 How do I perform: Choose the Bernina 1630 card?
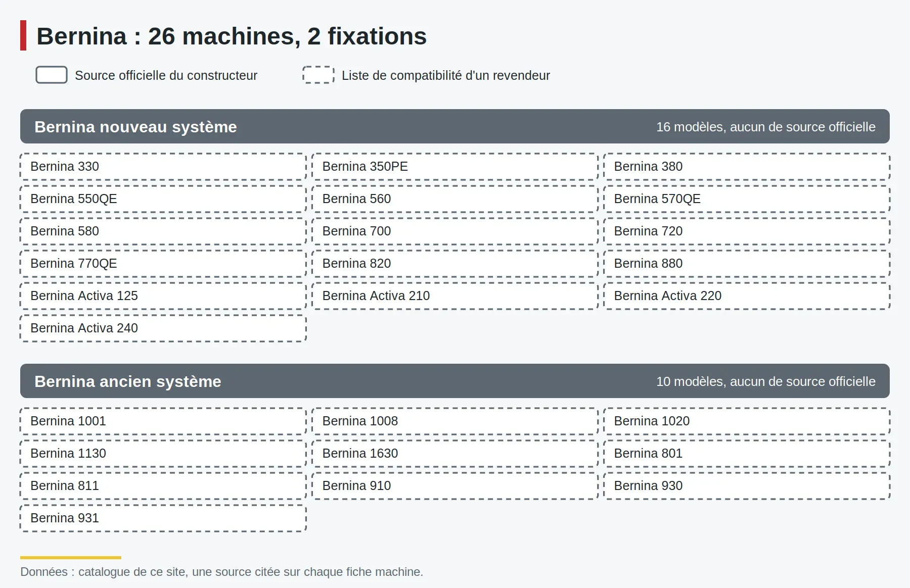(x=455, y=454)
